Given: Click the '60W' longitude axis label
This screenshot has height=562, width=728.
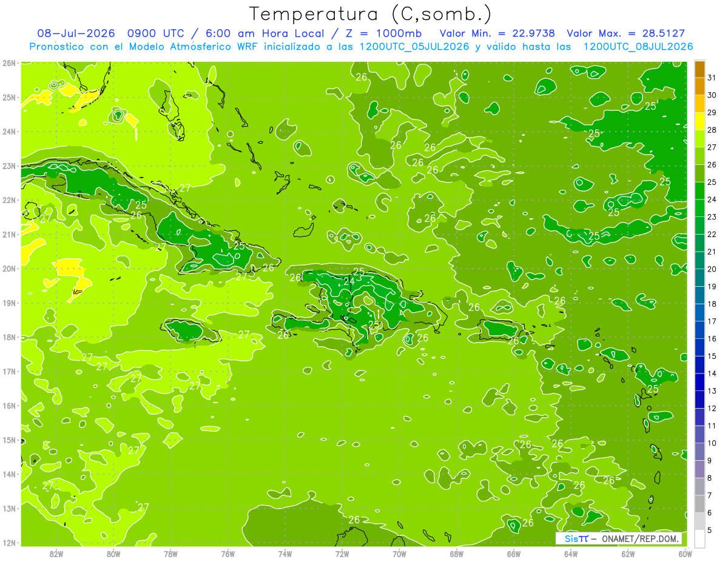Looking at the screenshot, I should coord(685,554).
